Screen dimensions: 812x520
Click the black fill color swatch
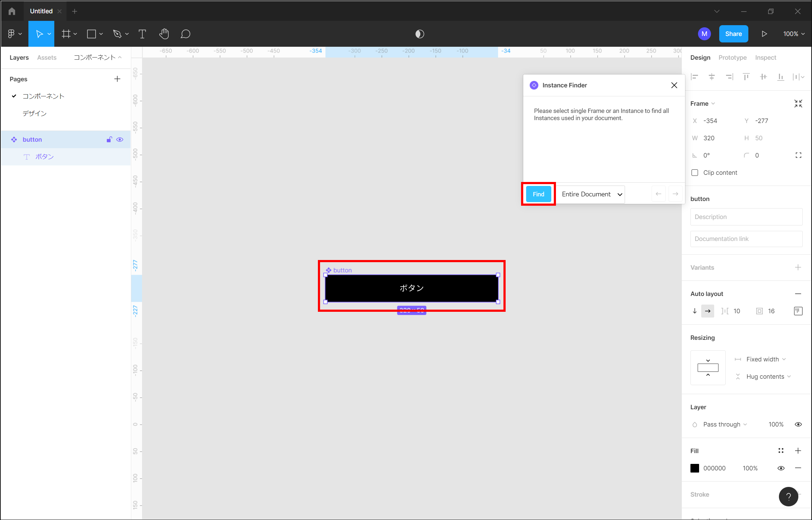[695, 468]
